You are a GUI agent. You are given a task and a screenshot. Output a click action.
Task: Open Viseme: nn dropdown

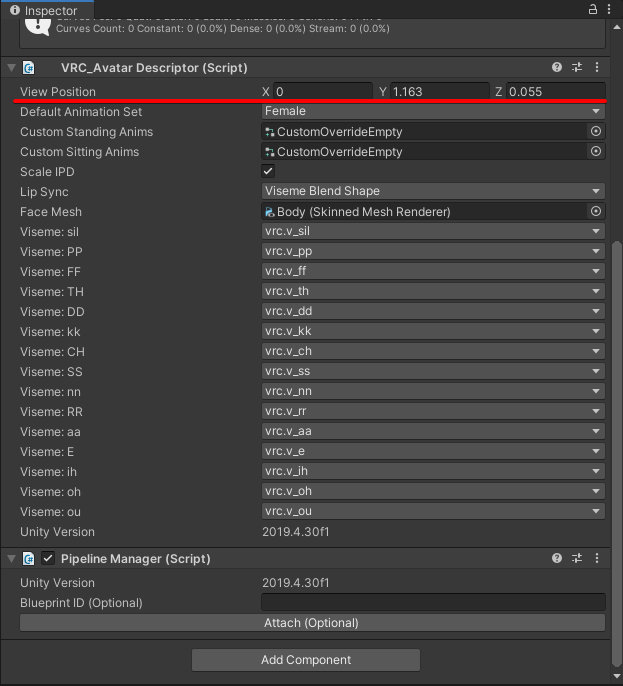click(x=433, y=391)
